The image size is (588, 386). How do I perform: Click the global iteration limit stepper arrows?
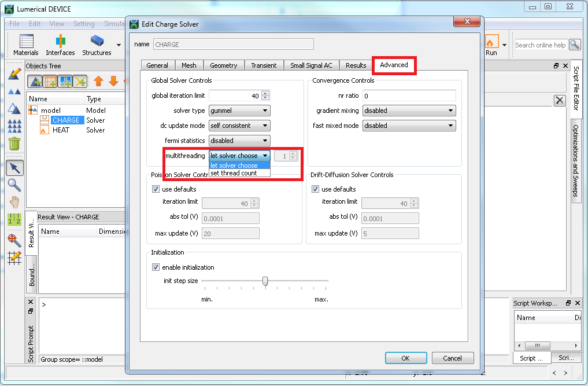point(265,95)
